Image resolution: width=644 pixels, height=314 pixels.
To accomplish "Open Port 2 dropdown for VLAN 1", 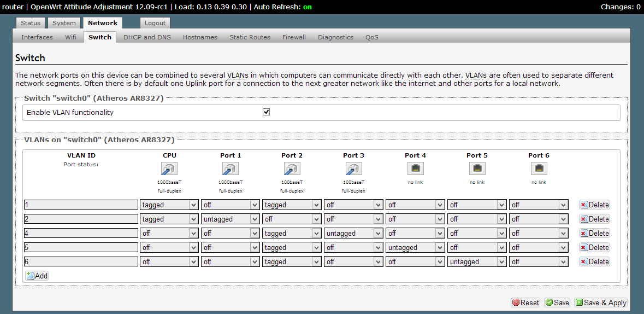I will (292, 205).
